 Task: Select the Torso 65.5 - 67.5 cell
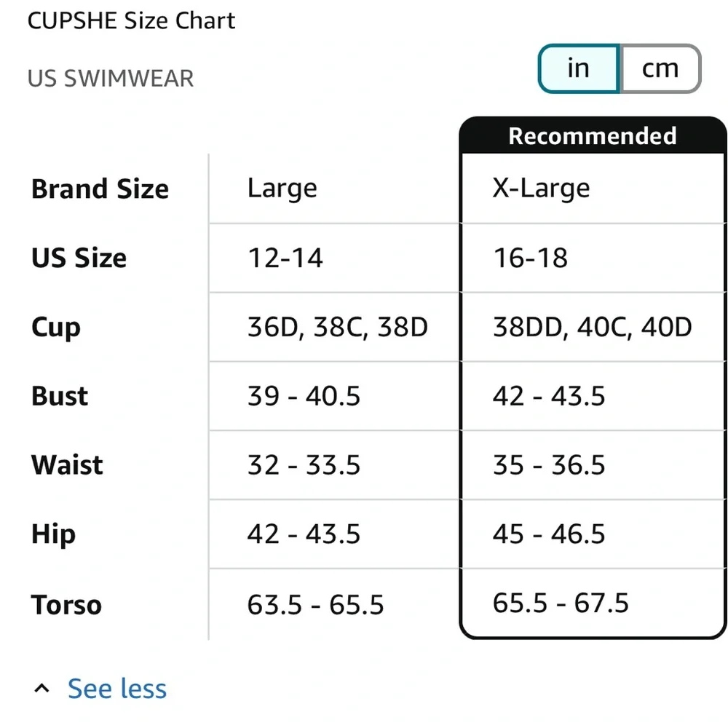point(593,603)
